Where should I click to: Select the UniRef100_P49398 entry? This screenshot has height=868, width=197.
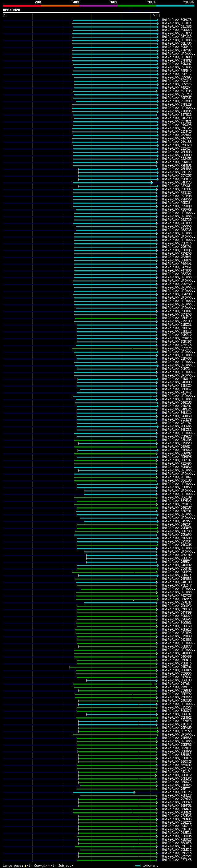(x=176, y=125)
